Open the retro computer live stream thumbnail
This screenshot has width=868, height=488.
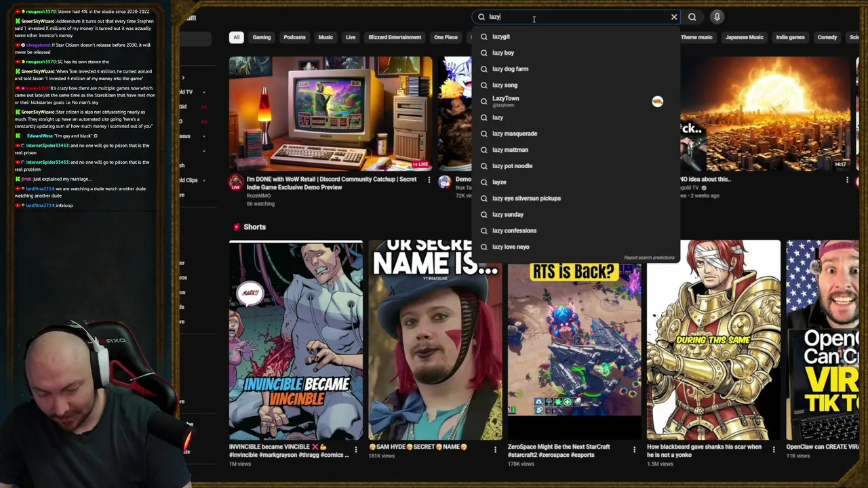[x=330, y=113]
